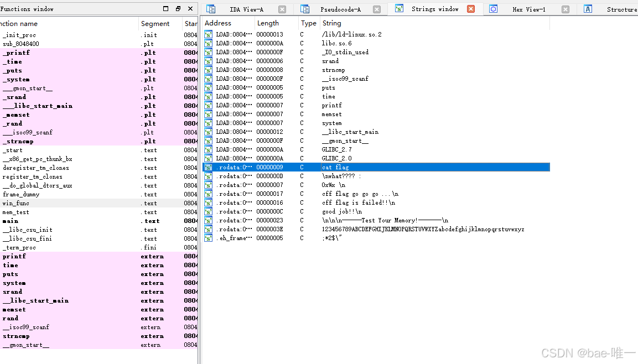Click the blue hex icon on Hex View-1 tab
The image size is (638, 364).
[493, 8]
